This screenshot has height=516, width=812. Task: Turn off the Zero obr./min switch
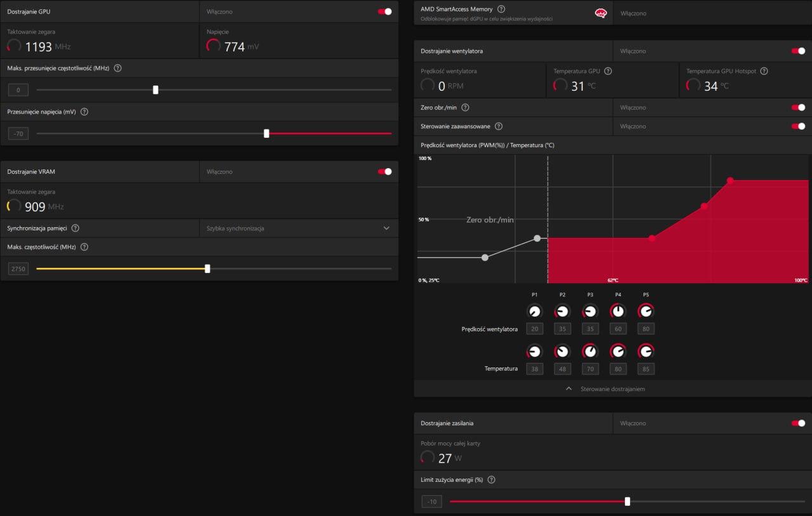798,108
